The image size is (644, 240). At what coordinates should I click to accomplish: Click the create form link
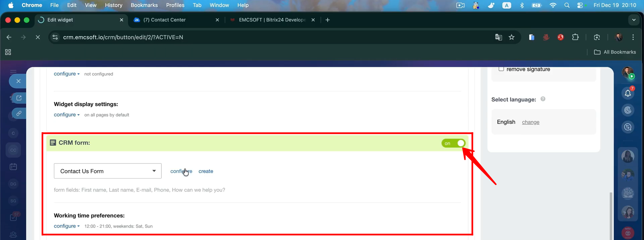[206, 171]
